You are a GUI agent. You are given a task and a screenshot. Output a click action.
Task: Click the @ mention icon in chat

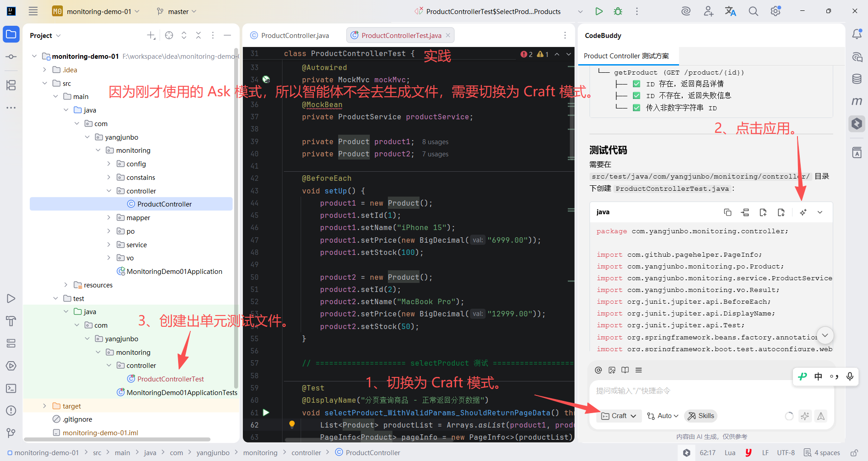[x=598, y=370]
